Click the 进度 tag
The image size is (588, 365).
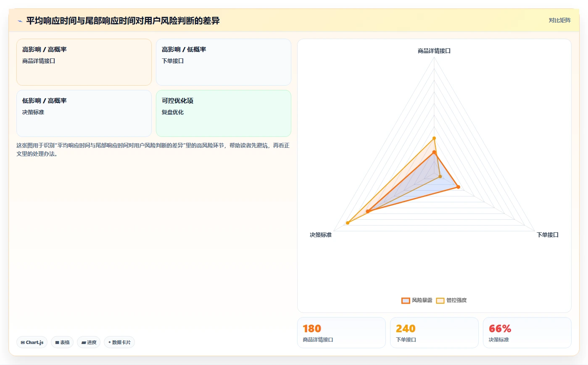click(x=89, y=342)
